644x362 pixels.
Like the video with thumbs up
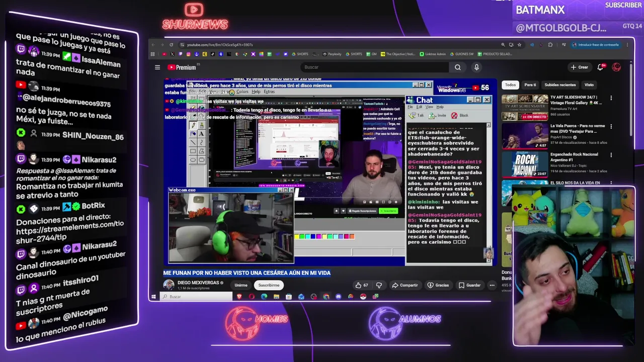(x=362, y=285)
